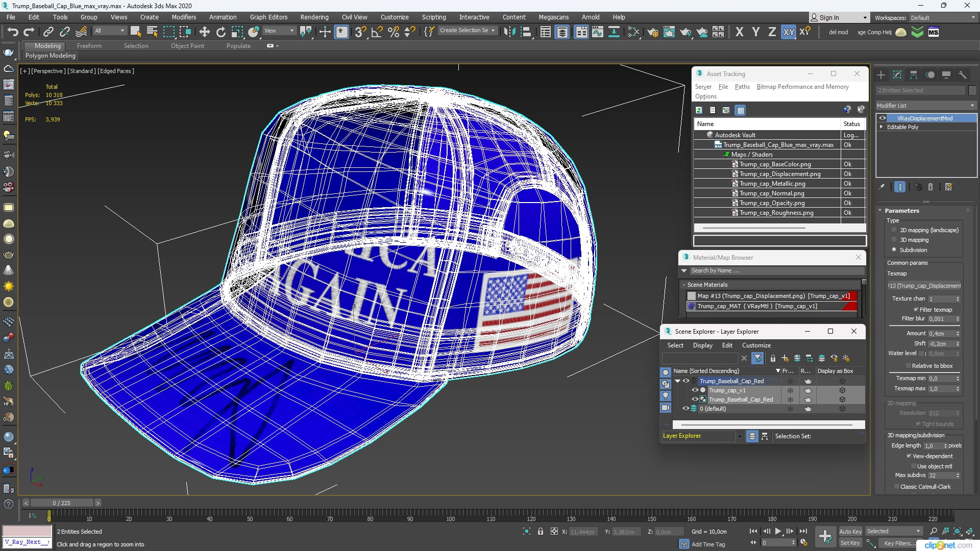The height and width of the screenshot is (551, 980).
Task: Open the Workspaces Default dropdown
Action: 943,18
